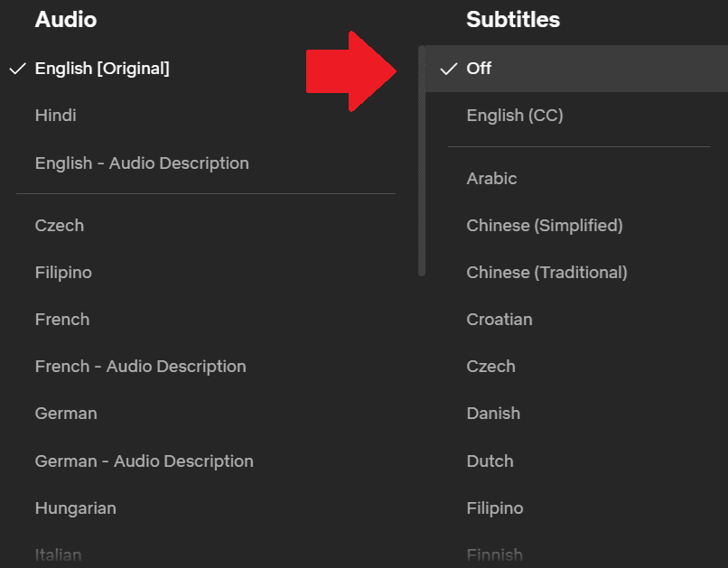
Task: Choose French - Audio Description track
Action: tap(141, 367)
